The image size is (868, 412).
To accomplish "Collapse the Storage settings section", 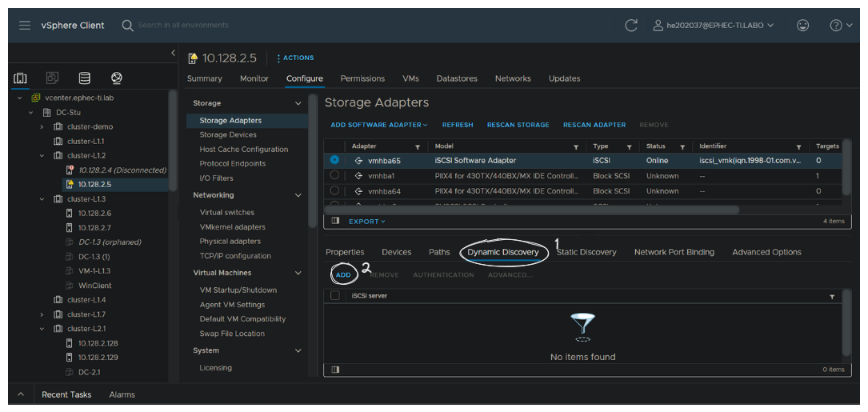I will pyautogui.click(x=298, y=103).
